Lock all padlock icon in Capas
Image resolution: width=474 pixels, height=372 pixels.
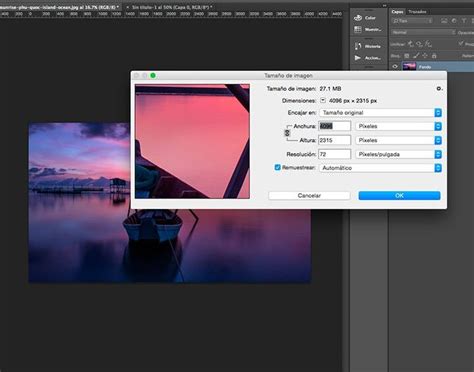(x=434, y=56)
